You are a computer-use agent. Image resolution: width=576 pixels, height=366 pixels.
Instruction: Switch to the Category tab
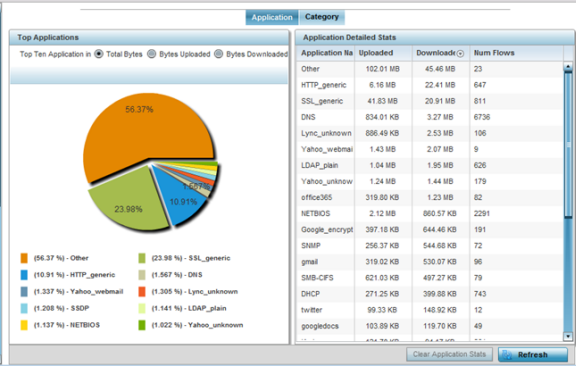322,17
